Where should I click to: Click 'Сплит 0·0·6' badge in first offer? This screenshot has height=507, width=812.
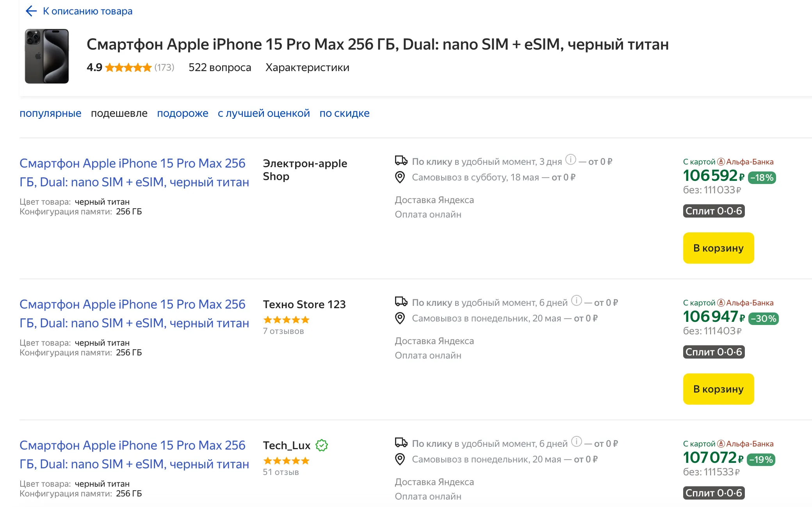[x=714, y=211]
